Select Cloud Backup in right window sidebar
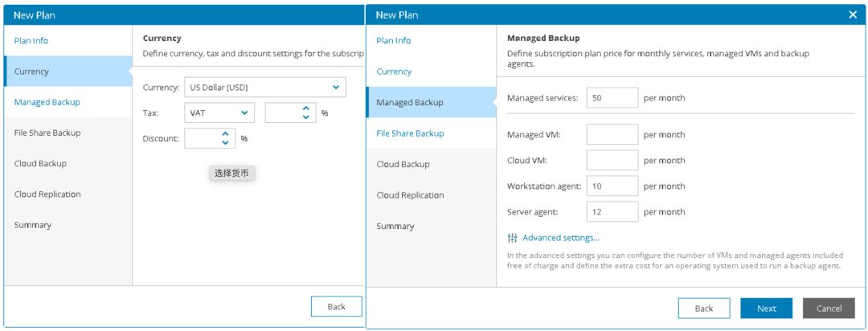868x331 pixels. pyautogui.click(x=403, y=165)
